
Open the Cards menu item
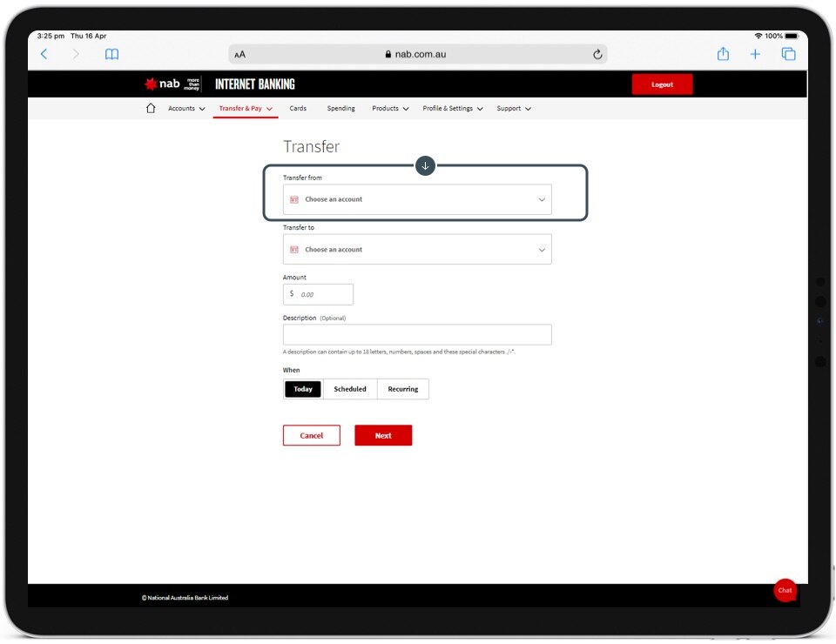coord(298,109)
